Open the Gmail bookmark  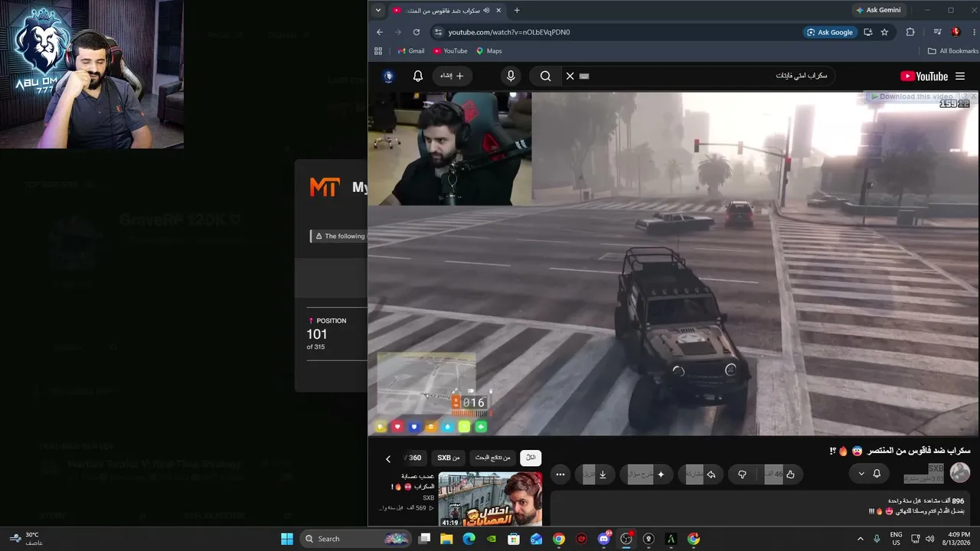[411, 51]
